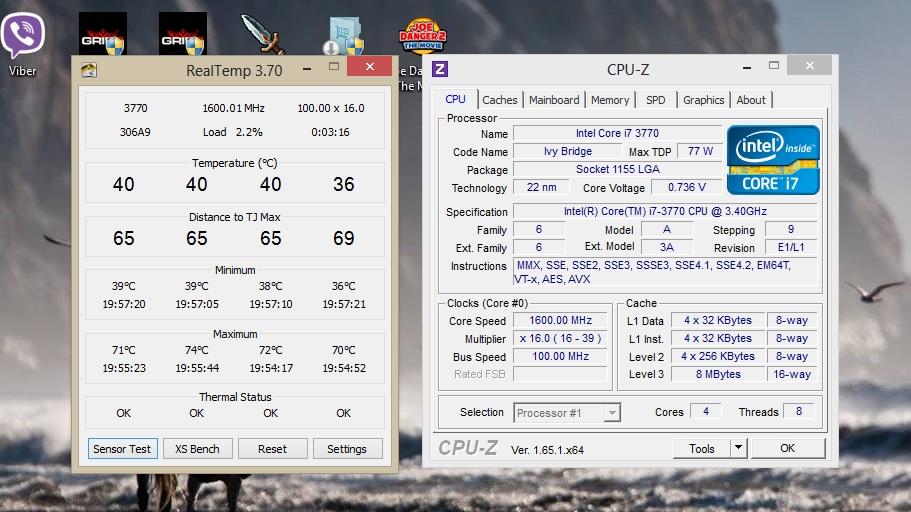Maximize the RealTemp window
Screen dimensions: 911x512
click(333, 67)
